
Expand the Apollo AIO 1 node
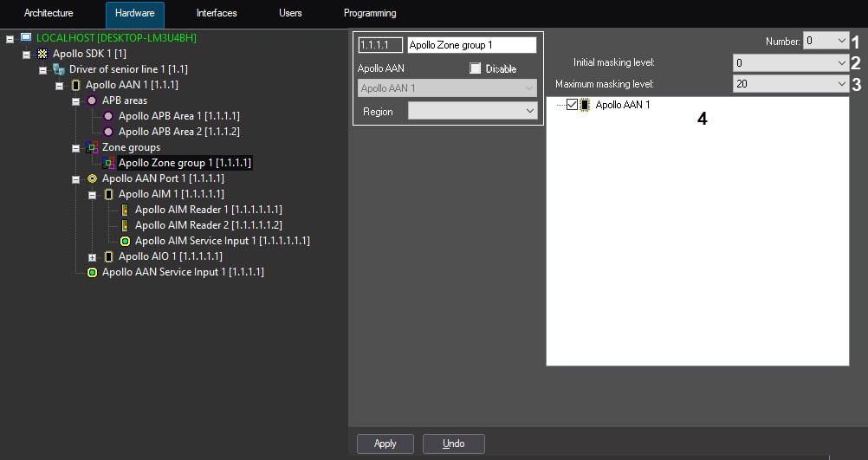(93, 257)
